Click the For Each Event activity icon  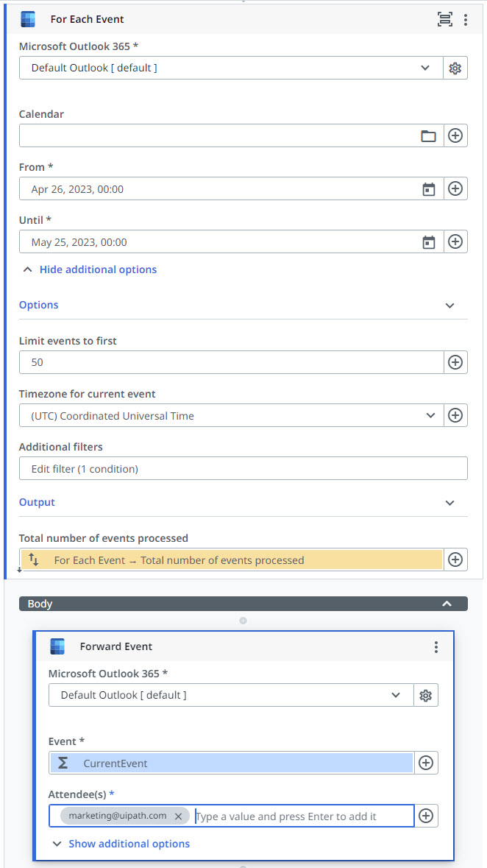[28, 19]
